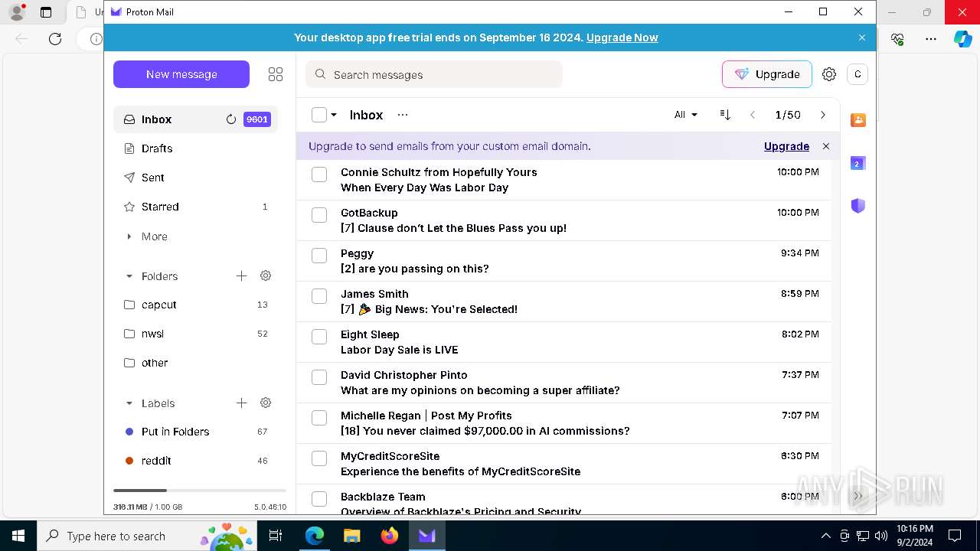Click the sort order icon
The width and height of the screenshot is (980, 551).
click(725, 115)
